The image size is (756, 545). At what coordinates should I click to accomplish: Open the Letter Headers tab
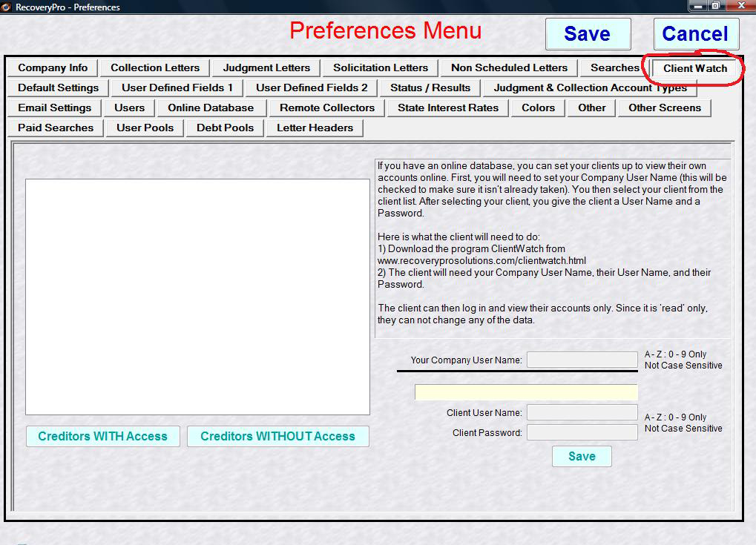coord(315,128)
